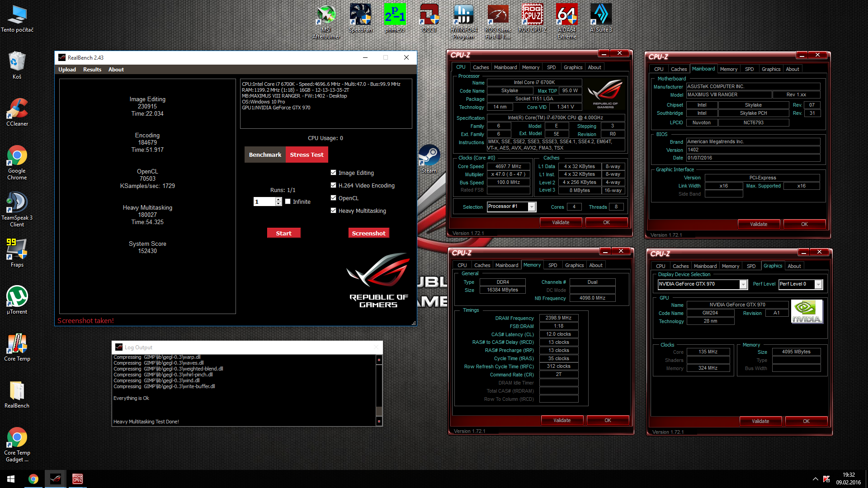
Task: Toggle the Heavy Multitasking checkbox
Action: [334, 211]
